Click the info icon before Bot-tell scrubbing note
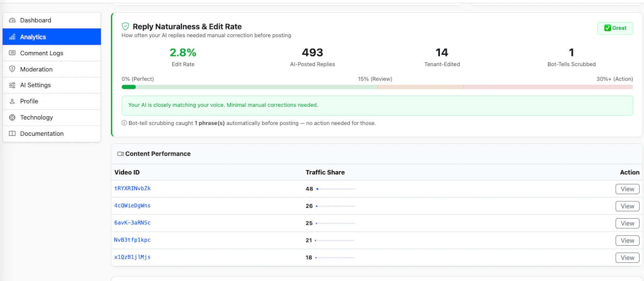 [124, 123]
